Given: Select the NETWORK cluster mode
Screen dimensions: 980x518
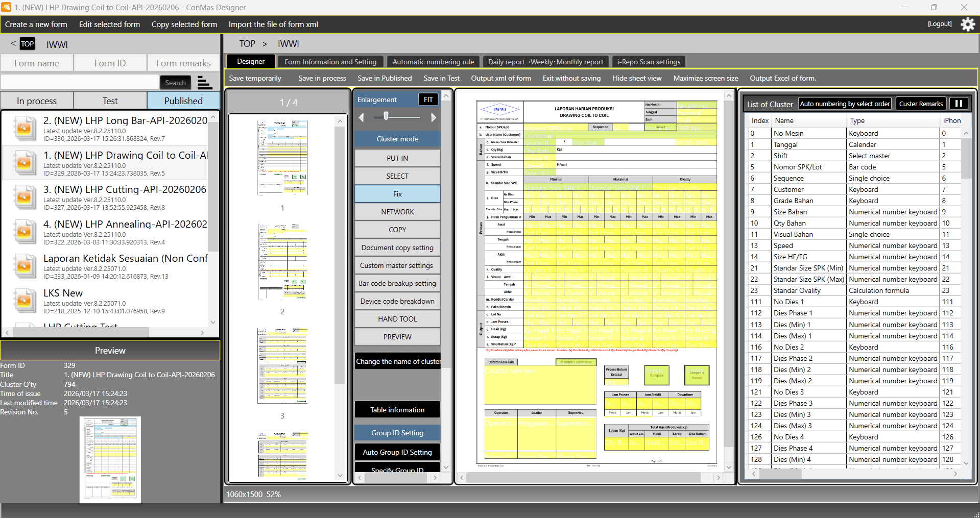Looking at the screenshot, I should (397, 212).
